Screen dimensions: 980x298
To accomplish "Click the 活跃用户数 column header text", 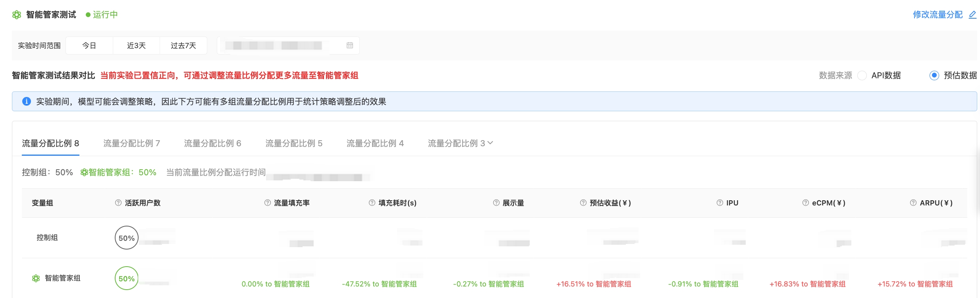I will (x=143, y=203).
